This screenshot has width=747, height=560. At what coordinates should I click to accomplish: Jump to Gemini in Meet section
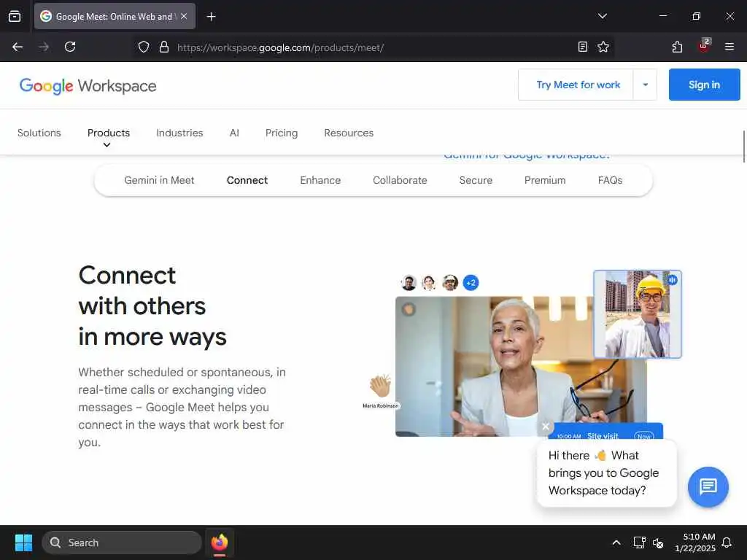pyautogui.click(x=159, y=181)
